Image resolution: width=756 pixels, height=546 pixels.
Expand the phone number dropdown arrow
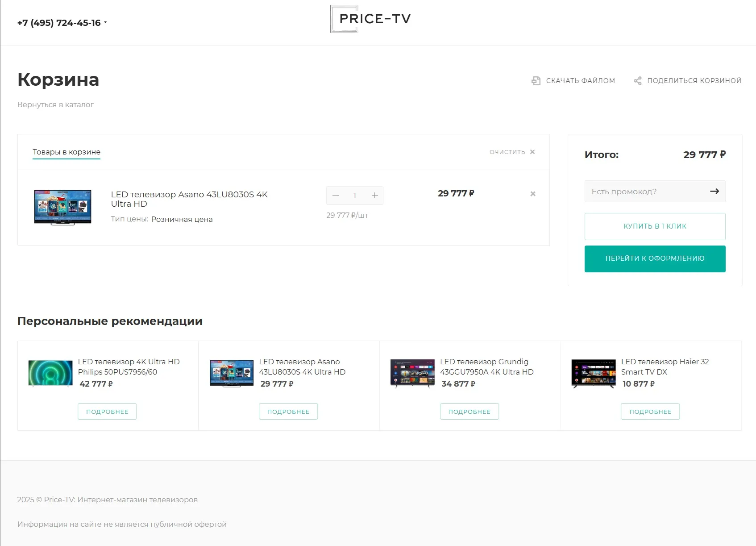(x=105, y=22)
